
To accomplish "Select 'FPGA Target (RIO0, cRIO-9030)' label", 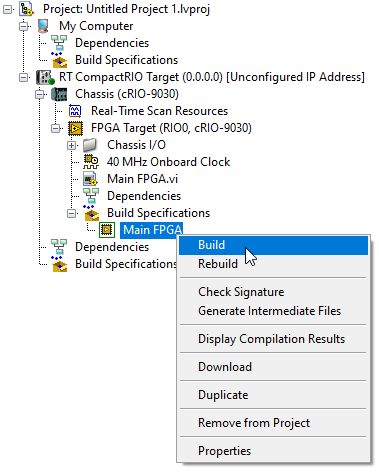I will click(x=171, y=128).
